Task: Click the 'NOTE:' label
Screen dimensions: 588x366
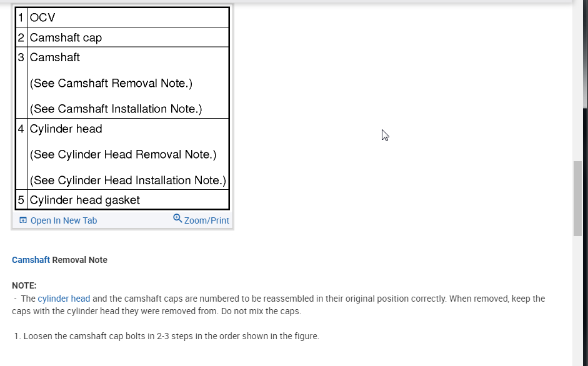Action: [x=24, y=286]
